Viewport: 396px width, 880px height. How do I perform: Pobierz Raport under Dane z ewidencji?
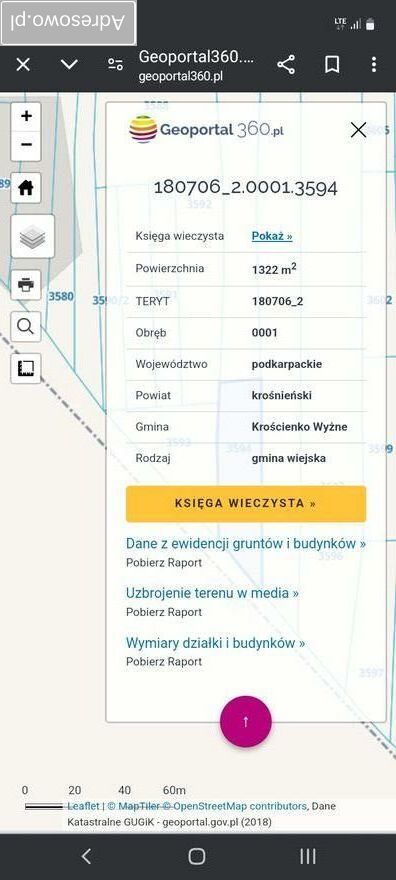tap(164, 563)
